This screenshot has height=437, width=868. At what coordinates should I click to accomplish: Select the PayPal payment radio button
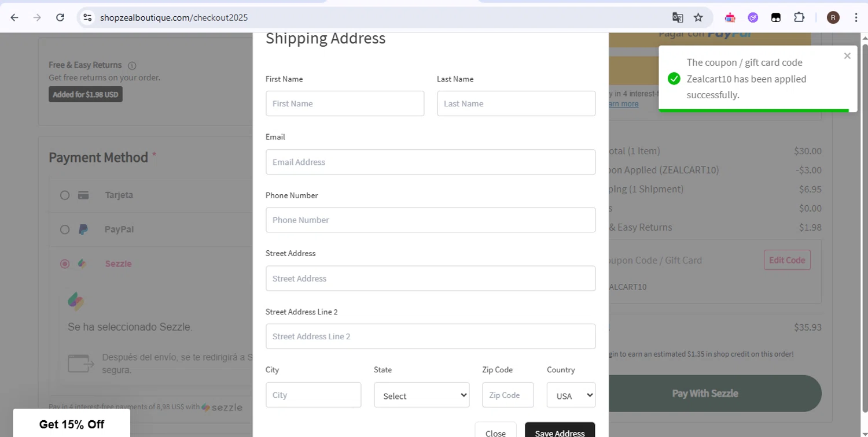pos(65,229)
